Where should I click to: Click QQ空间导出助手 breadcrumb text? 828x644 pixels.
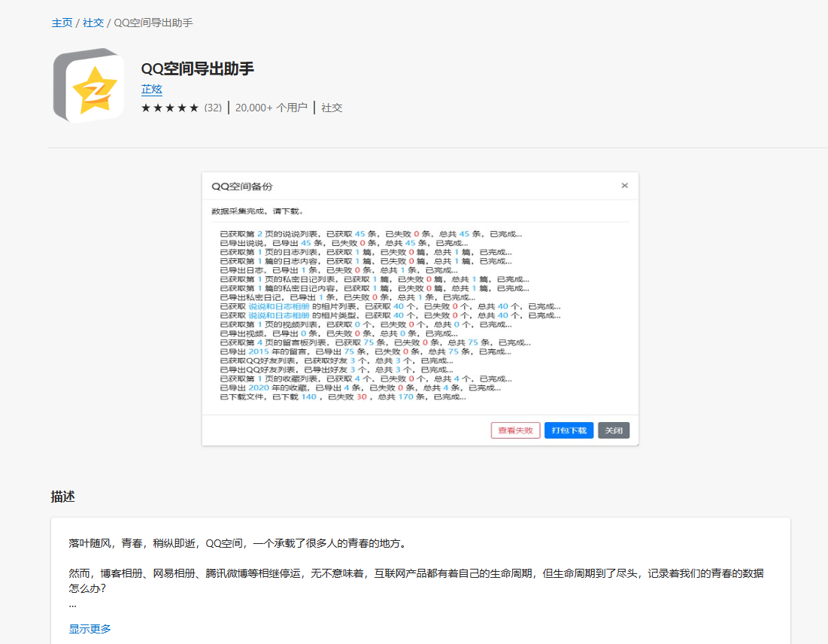pos(153,23)
